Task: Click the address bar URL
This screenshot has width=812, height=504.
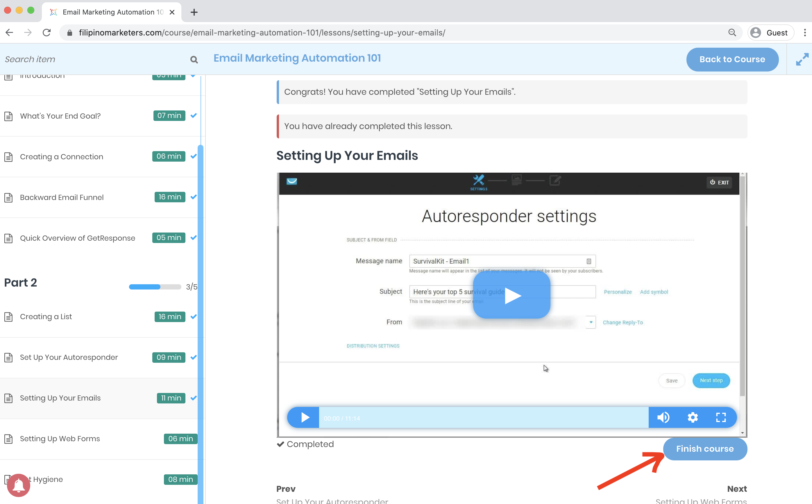Action: point(262,33)
